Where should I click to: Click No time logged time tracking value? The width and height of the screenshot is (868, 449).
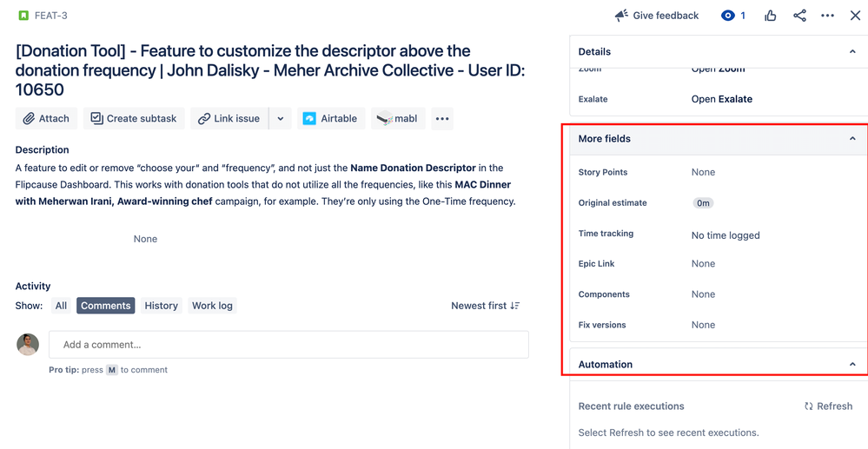click(726, 235)
